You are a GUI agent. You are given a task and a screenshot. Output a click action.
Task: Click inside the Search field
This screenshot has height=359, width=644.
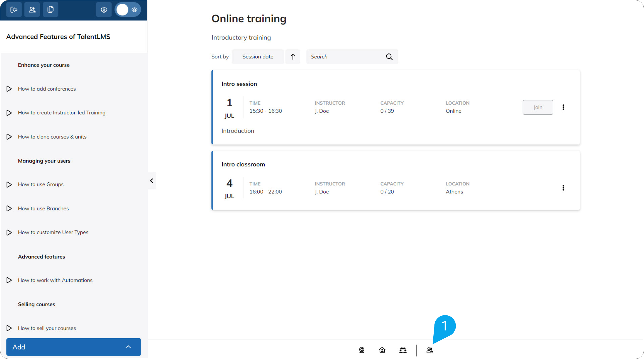pyautogui.click(x=344, y=57)
